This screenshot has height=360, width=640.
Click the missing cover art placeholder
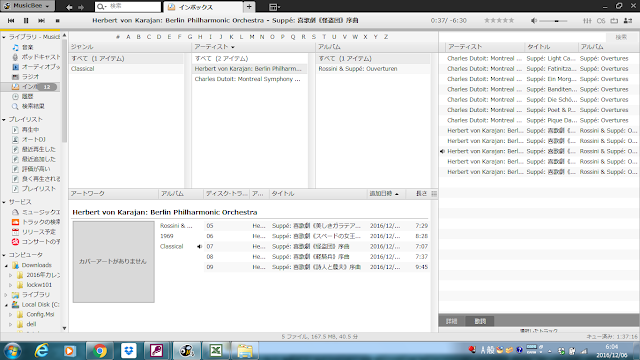pyautogui.click(x=113, y=262)
